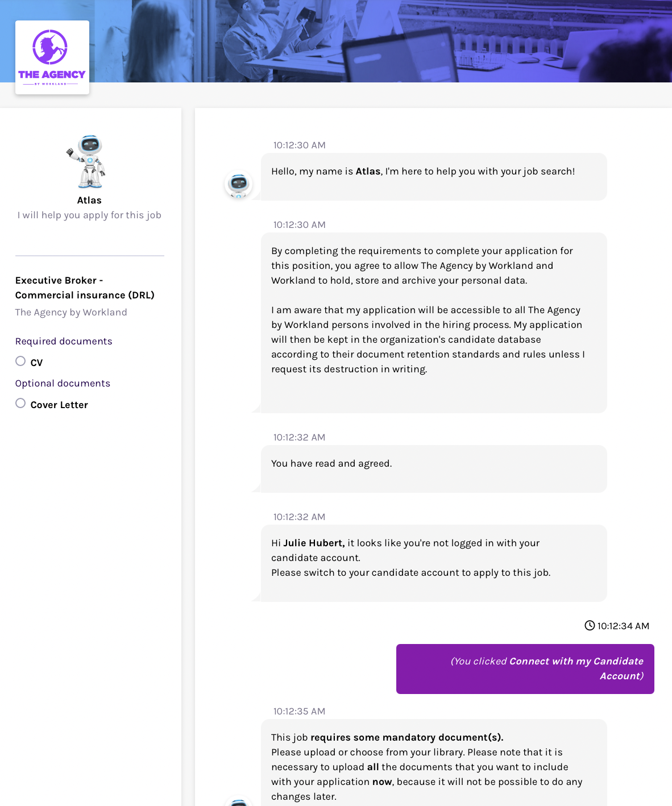
Task: Click the Cover Letter document label
Action: point(59,405)
